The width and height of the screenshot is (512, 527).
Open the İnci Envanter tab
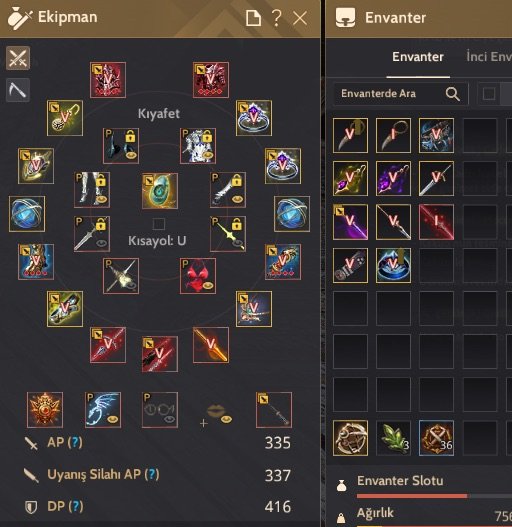pos(489,57)
